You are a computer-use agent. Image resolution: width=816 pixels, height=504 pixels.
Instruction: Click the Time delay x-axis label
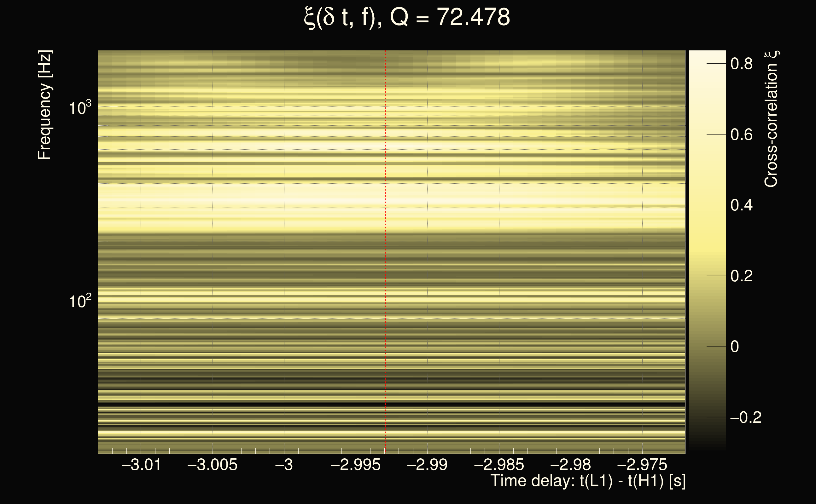pyautogui.click(x=588, y=481)
